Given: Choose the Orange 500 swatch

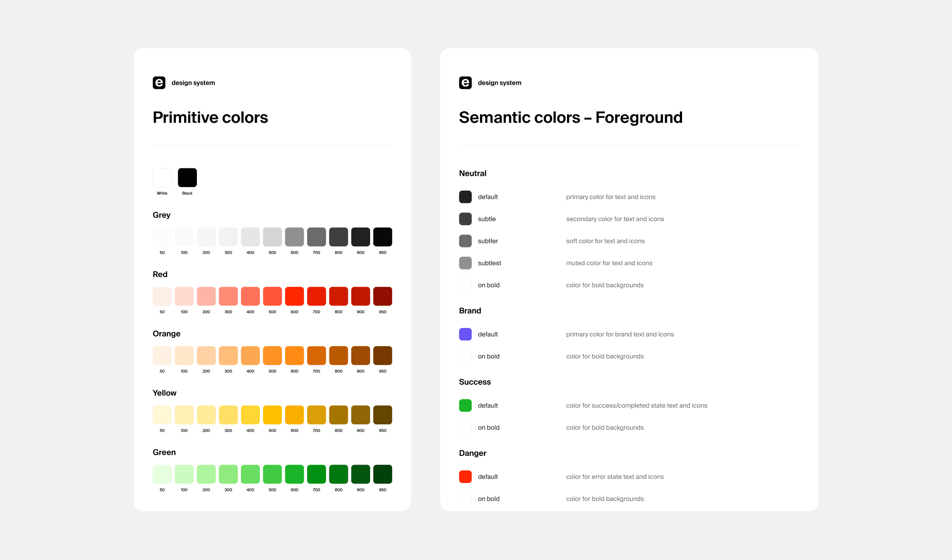Looking at the screenshot, I should 272,356.
